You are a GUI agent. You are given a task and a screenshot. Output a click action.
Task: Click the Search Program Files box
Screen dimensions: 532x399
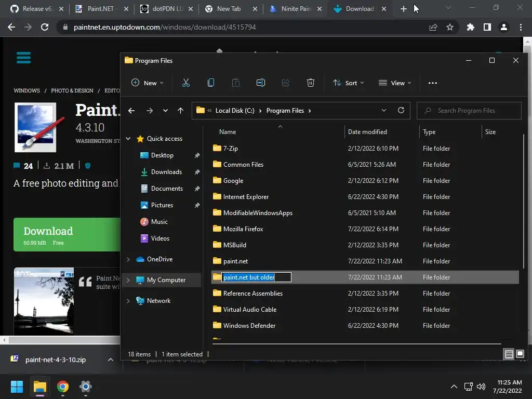[469, 111]
